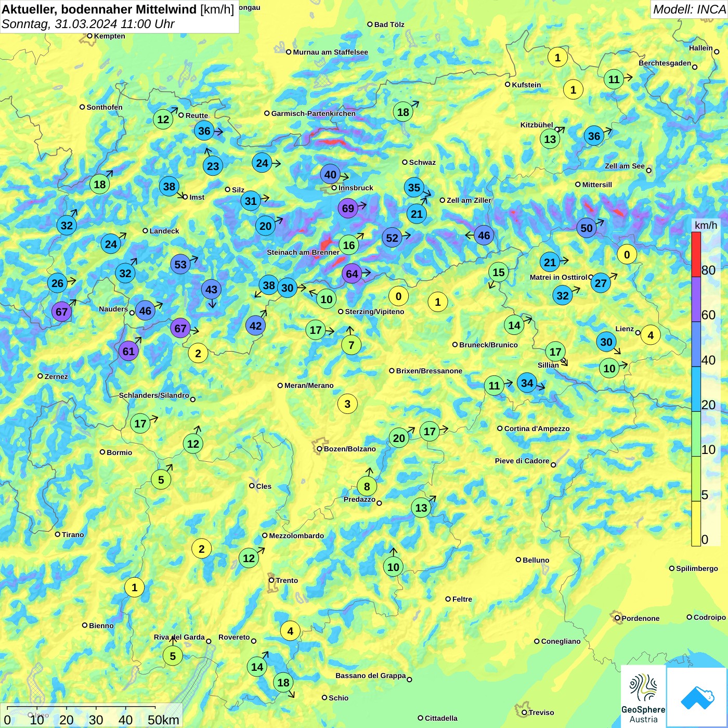This screenshot has height=728, width=728.
Task: Select the 4 km/h marker near Lienz
Action: click(651, 335)
